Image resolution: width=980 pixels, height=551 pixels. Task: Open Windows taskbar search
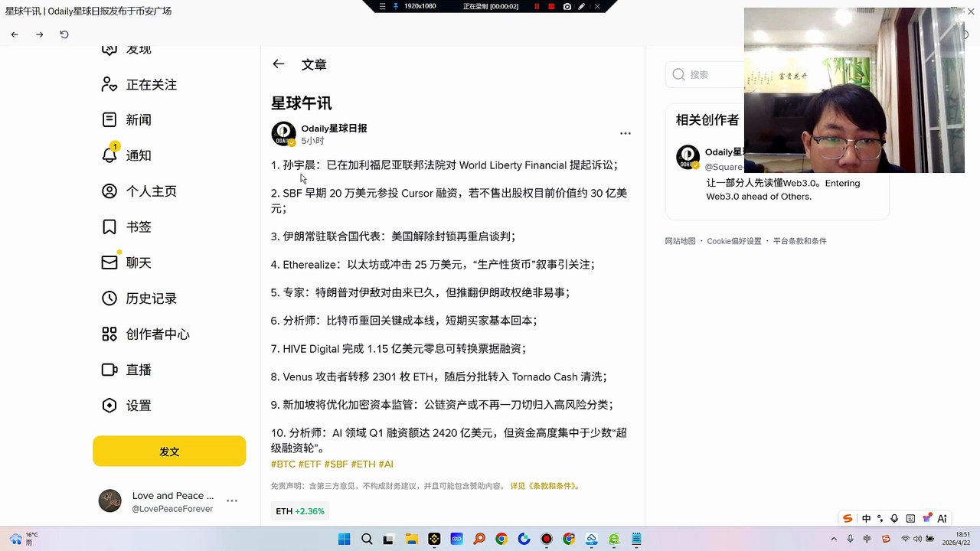(x=367, y=540)
